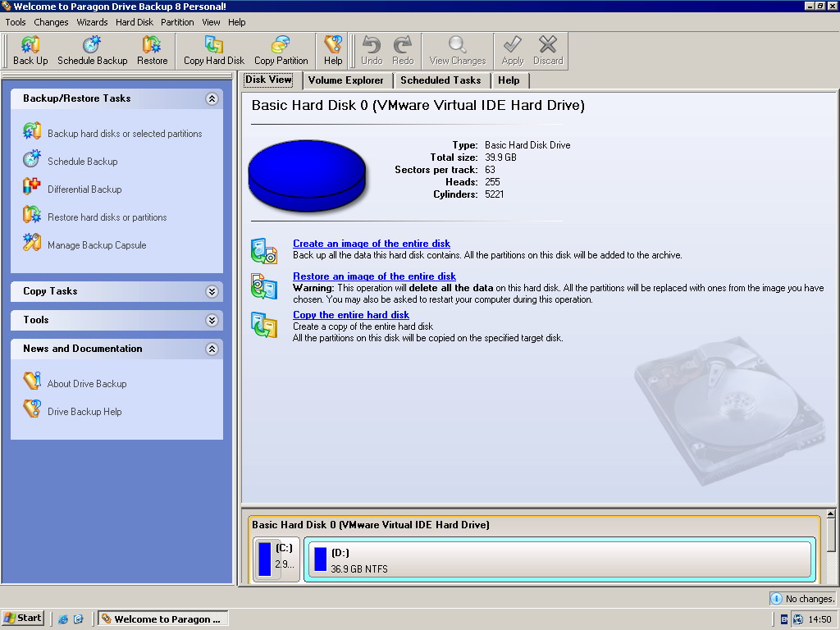The width and height of the screenshot is (840, 630).
Task: Select Backup hard disks or selected partitions
Action: [125, 134]
